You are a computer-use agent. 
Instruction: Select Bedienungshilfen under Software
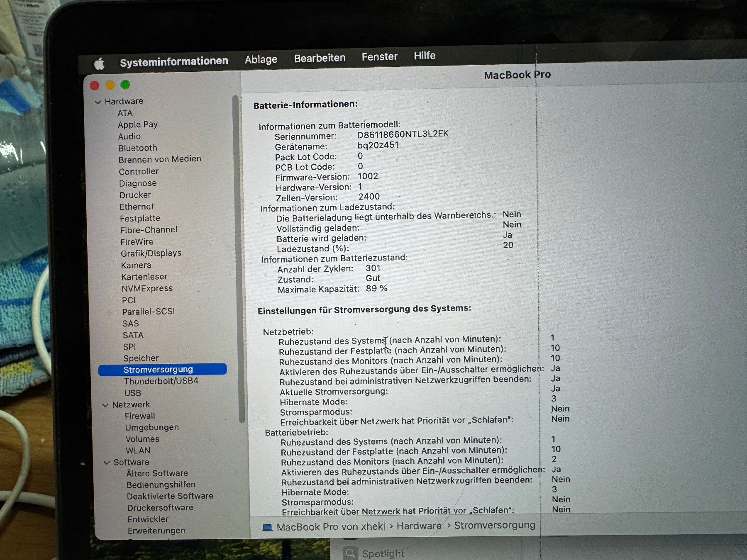[x=161, y=485]
